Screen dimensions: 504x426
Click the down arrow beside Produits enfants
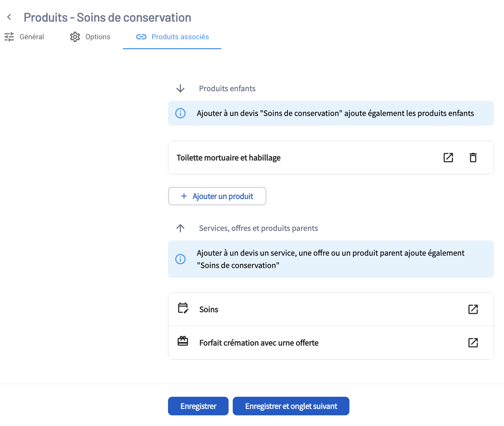(x=180, y=88)
